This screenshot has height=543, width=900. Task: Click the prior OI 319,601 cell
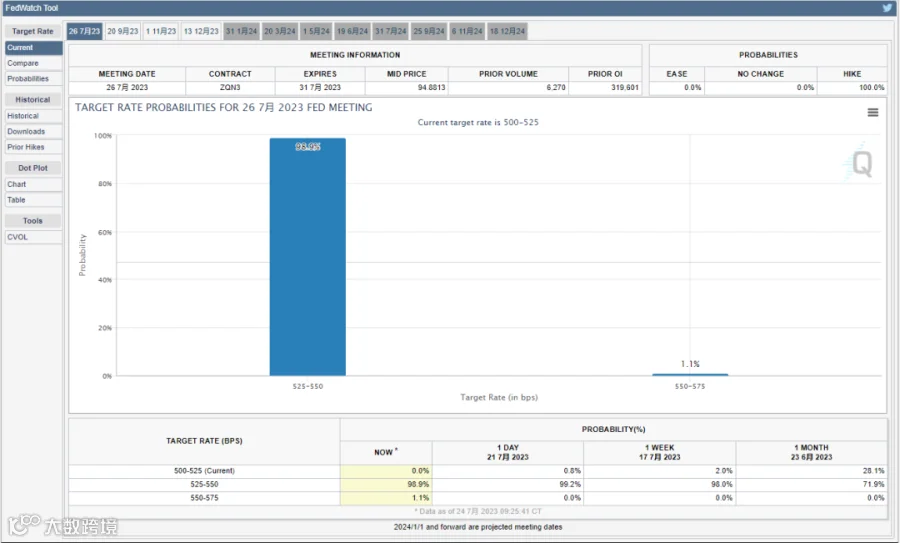[x=605, y=87]
